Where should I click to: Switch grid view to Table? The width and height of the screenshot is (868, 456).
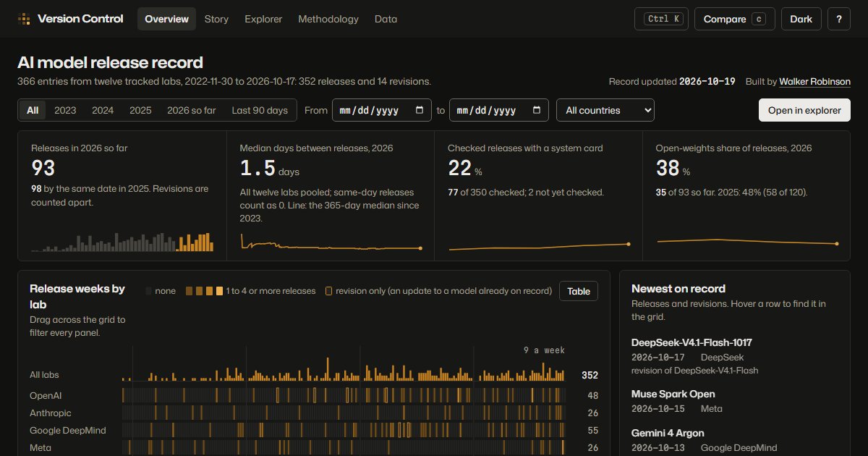pyautogui.click(x=579, y=291)
